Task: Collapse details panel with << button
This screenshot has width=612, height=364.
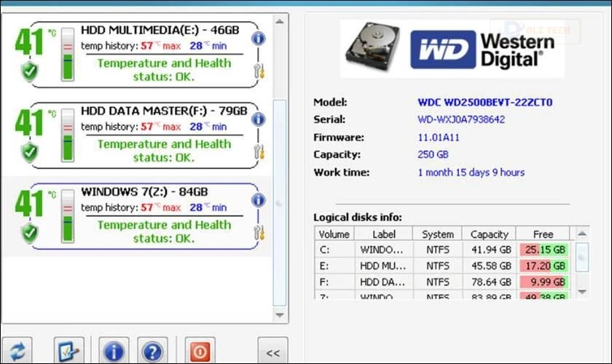Action: pyautogui.click(x=272, y=351)
